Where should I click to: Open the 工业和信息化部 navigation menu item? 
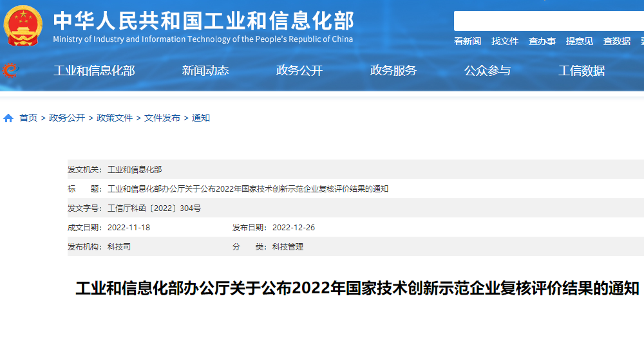pos(94,71)
